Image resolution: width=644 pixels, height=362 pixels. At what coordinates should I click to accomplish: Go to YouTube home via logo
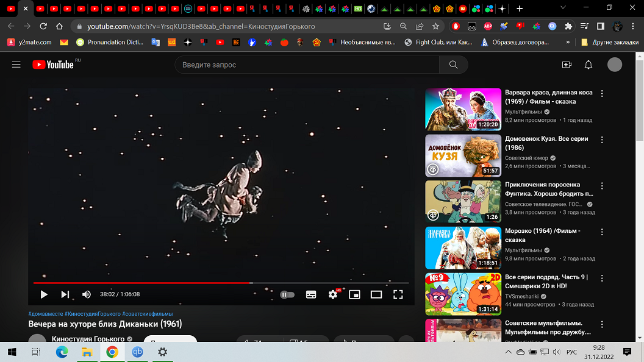click(53, 65)
